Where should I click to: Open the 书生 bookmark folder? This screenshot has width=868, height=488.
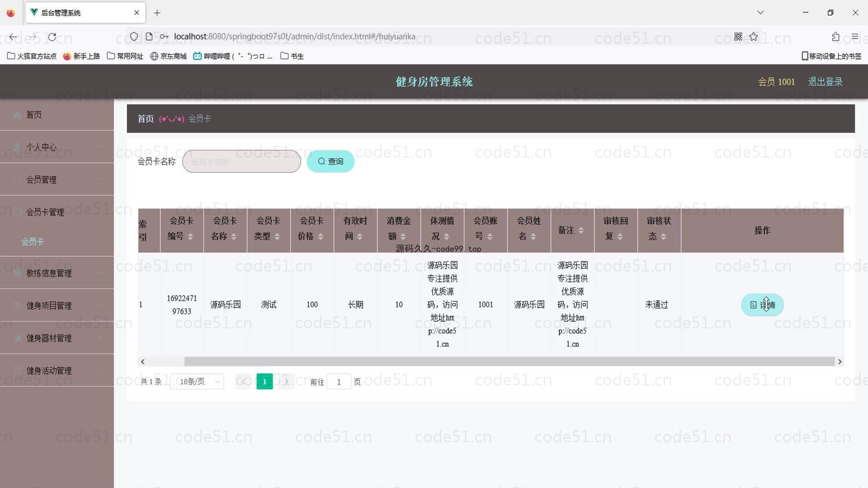pos(292,56)
